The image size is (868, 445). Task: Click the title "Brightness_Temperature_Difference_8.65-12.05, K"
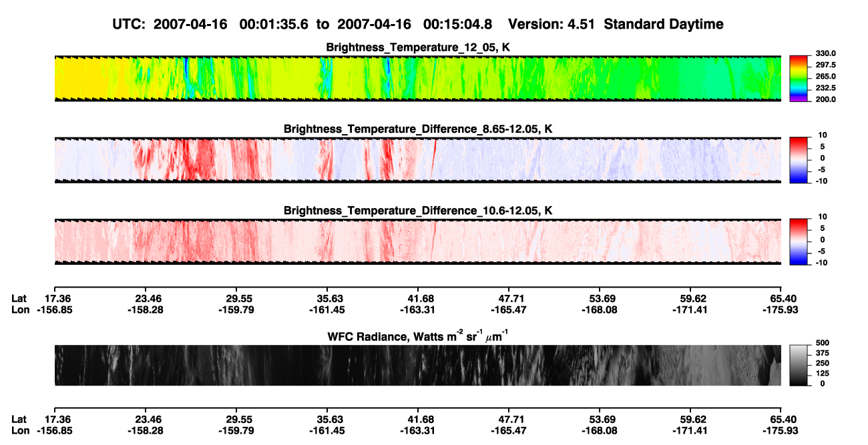pos(418,129)
